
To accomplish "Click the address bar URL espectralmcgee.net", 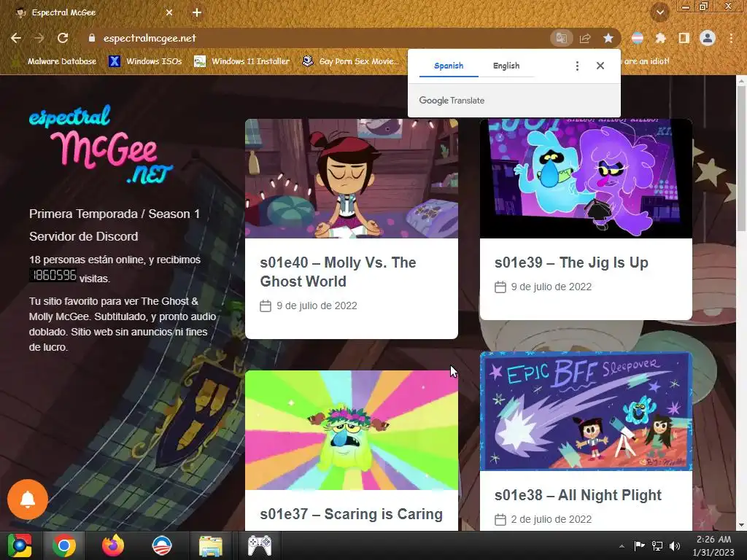I will [150, 38].
